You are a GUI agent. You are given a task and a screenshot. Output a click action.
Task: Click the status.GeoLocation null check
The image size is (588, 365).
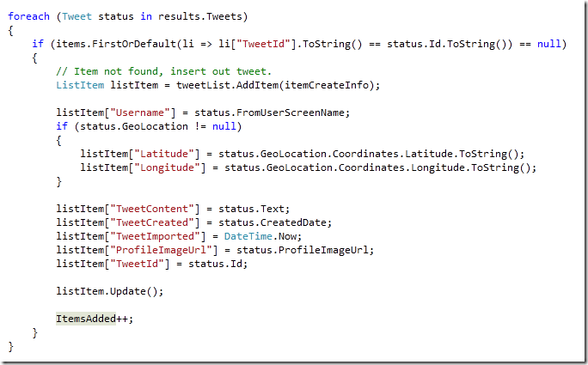158,126
